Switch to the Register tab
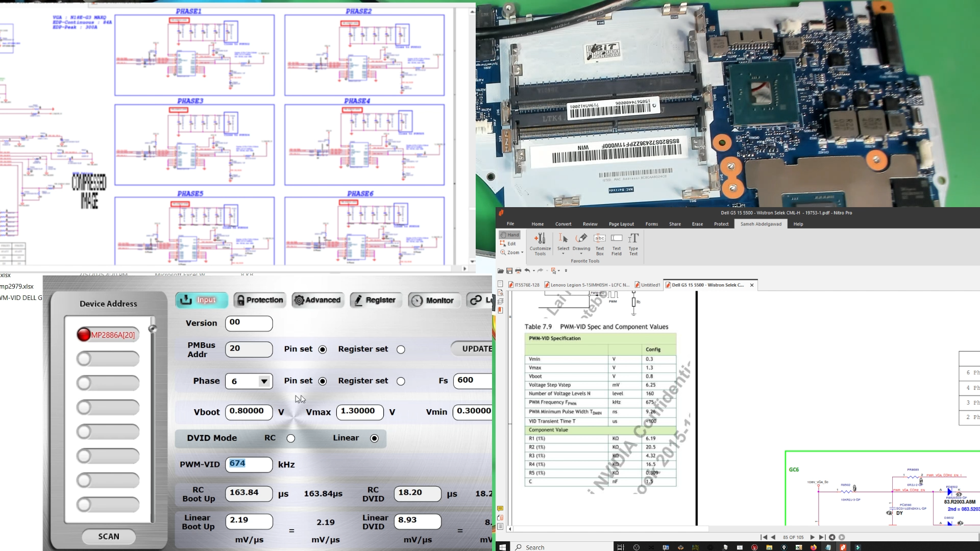 tap(376, 300)
